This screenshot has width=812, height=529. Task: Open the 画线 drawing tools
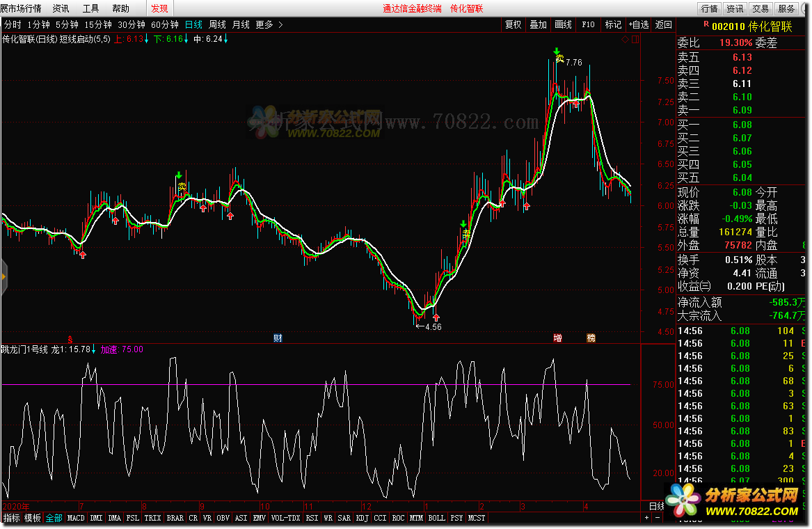pyautogui.click(x=563, y=24)
